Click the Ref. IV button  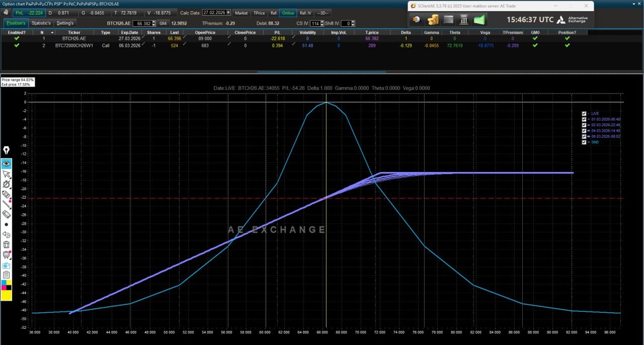coord(305,12)
